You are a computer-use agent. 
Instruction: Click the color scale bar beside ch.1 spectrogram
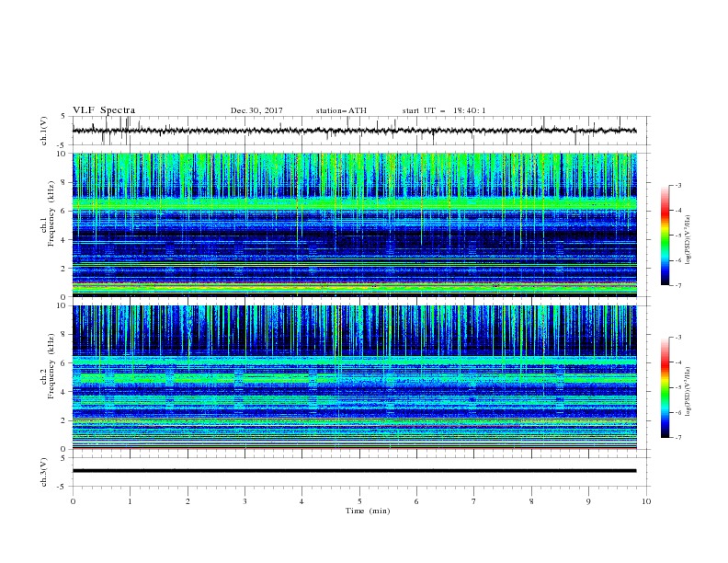pyautogui.click(x=665, y=236)
